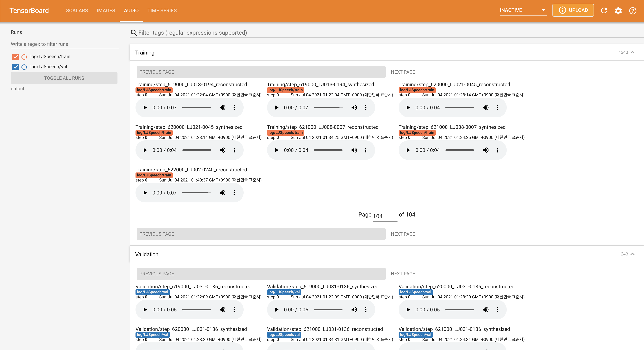The height and width of the screenshot is (350, 644).
Task: Collapse the Validation section
Action: click(632, 254)
